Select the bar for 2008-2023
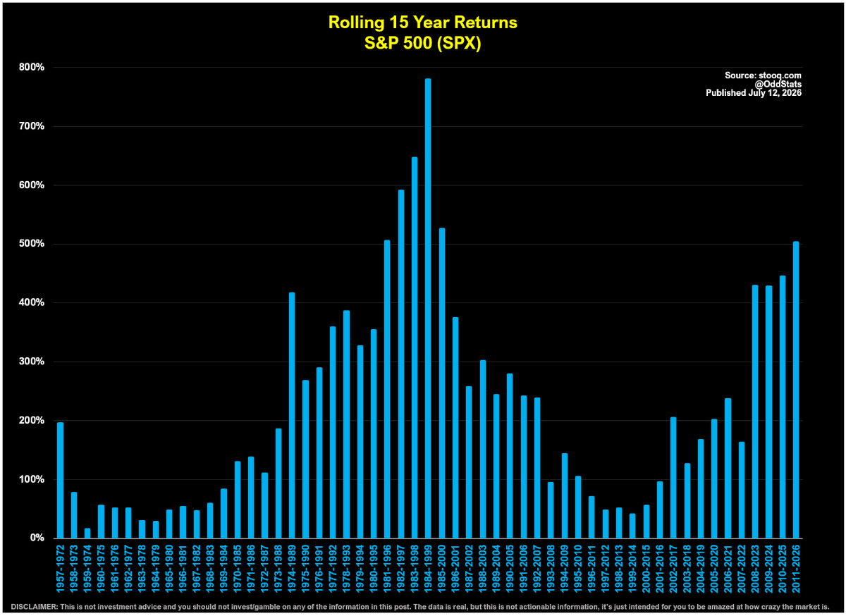The width and height of the screenshot is (846, 616). point(755,412)
